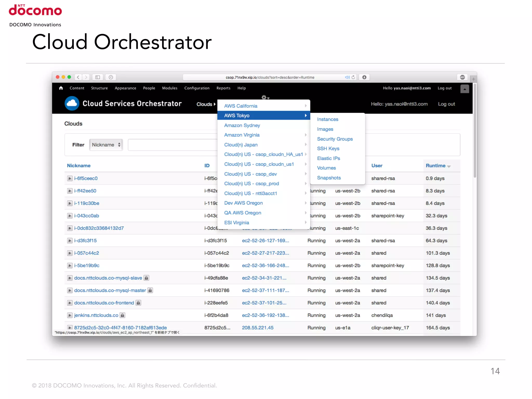Viewport: 532px width, 399px height.
Task: Select Cloud(n) US - csop_dev entry
Action: coord(264,174)
